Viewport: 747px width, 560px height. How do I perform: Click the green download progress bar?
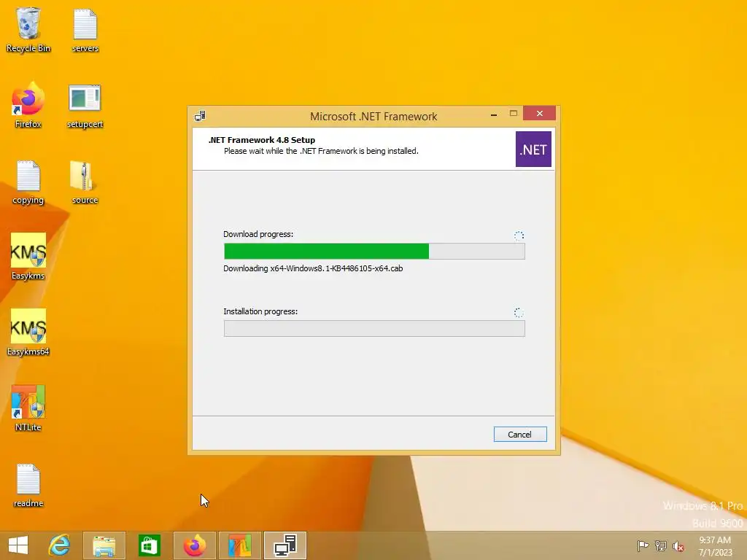coord(374,251)
